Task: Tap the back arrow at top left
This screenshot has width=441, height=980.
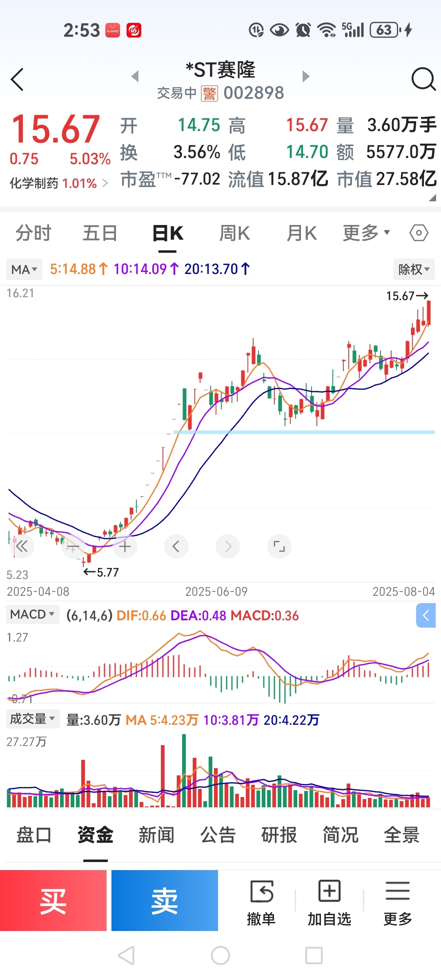Action: pos(17,79)
